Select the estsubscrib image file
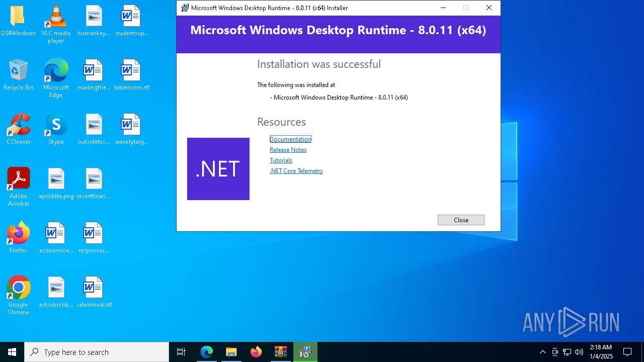This screenshot has height=362, width=644. pos(56,288)
